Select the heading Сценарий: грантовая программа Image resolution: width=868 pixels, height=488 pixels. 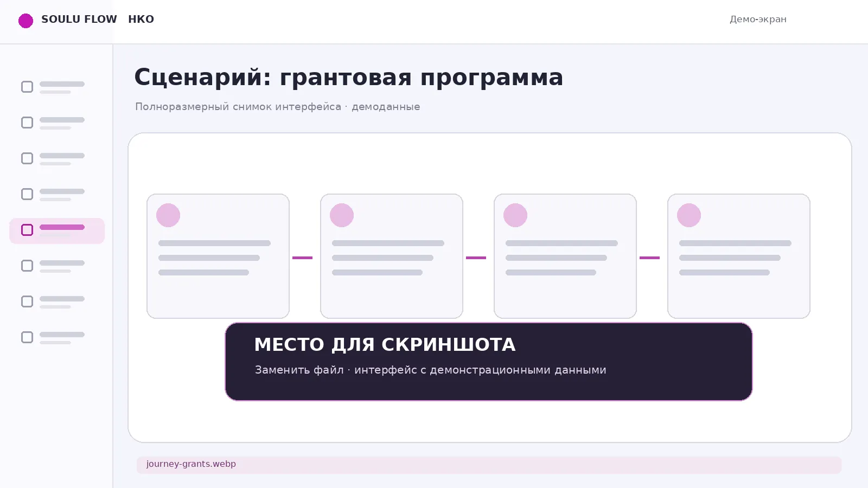pos(348,77)
